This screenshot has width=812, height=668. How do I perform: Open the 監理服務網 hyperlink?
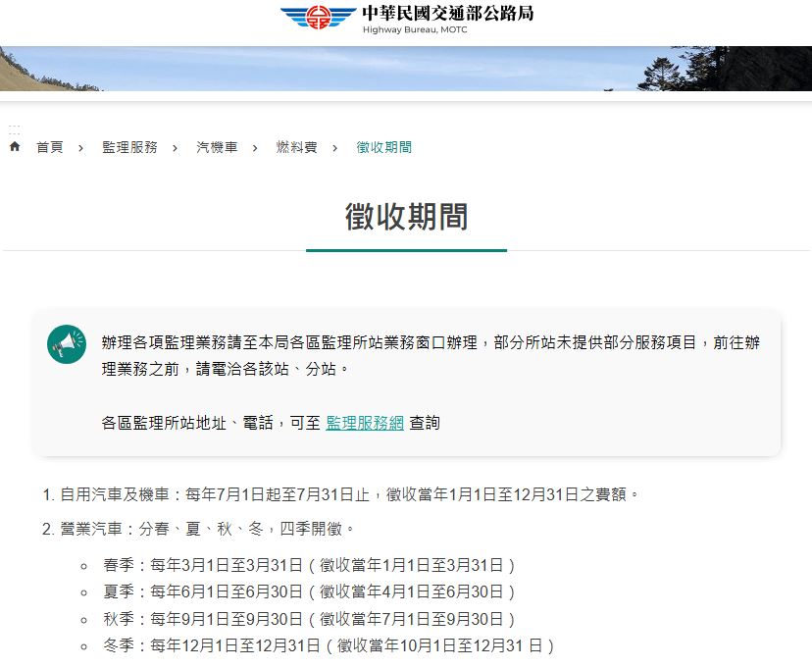point(365,423)
